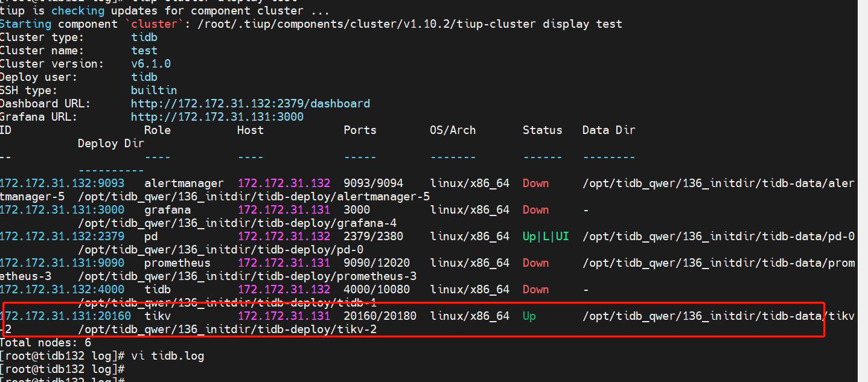Click the Host column header

click(x=251, y=130)
